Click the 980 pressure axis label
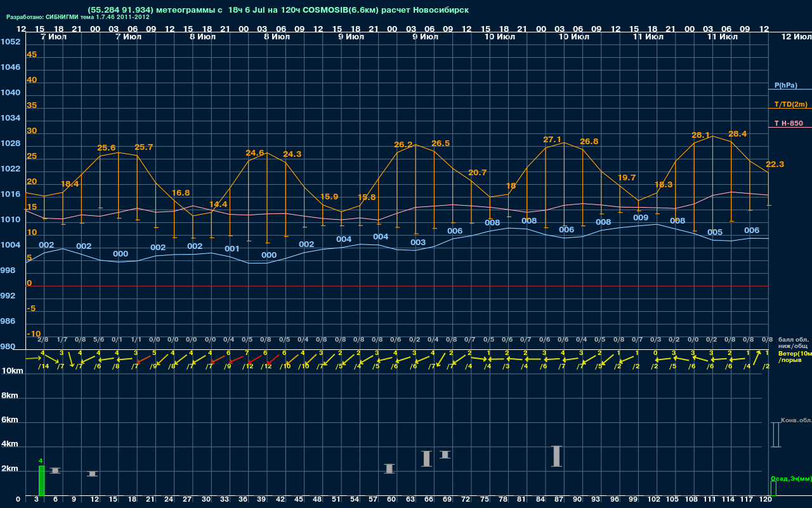This screenshot has height=508, width=812. point(8,347)
